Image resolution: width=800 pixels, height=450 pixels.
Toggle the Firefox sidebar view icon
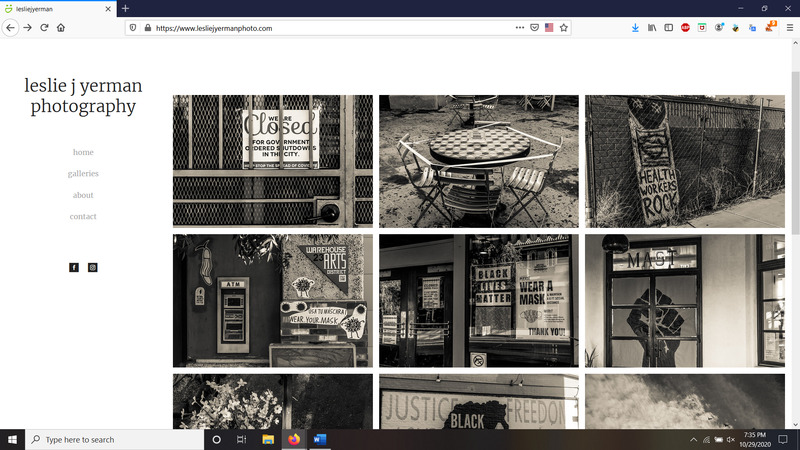(668, 28)
